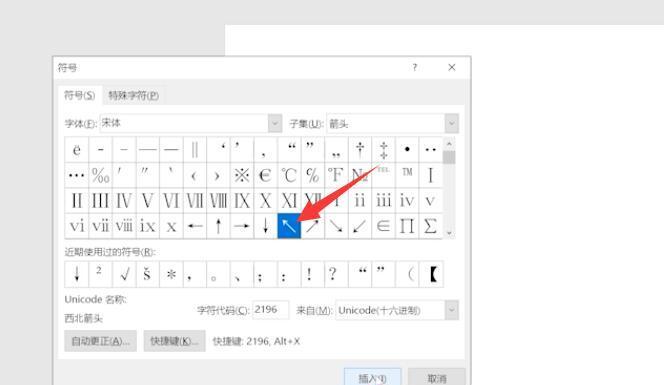Choose recently used square root √ symbol

tap(124, 274)
